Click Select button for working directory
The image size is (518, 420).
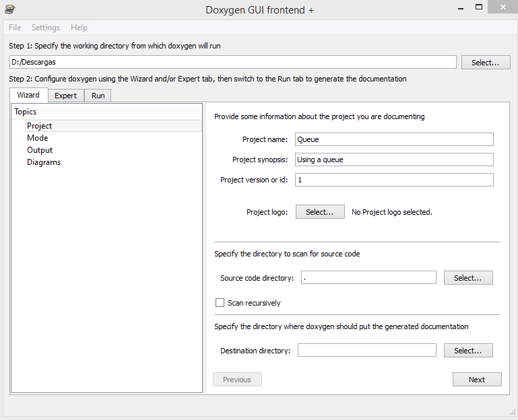pyautogui.click(x=486, y=63)
